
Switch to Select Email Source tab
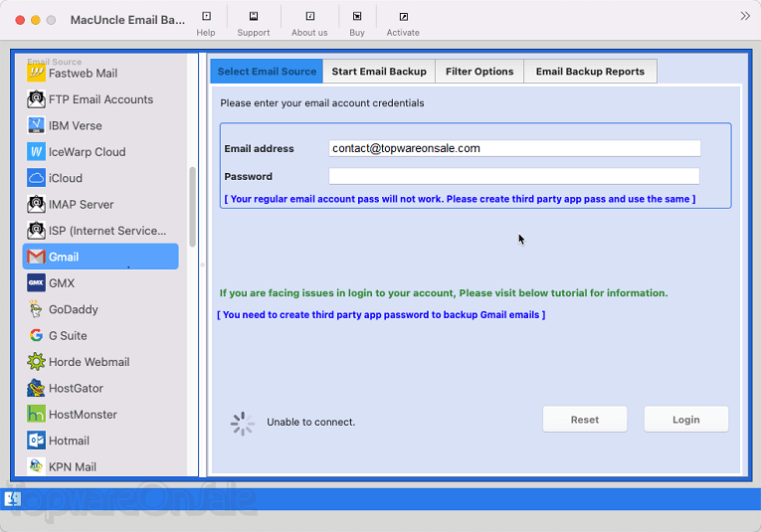tap(267, 72)
